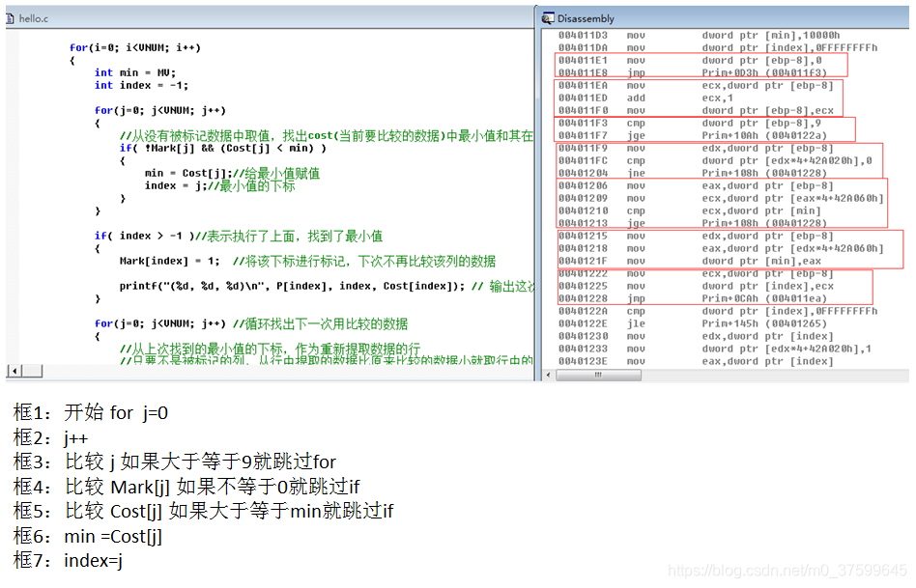Click the 'mov dword ptr [min],eax' row at 0040121F
The image size is (916, 588).
(x=690, y=261)
